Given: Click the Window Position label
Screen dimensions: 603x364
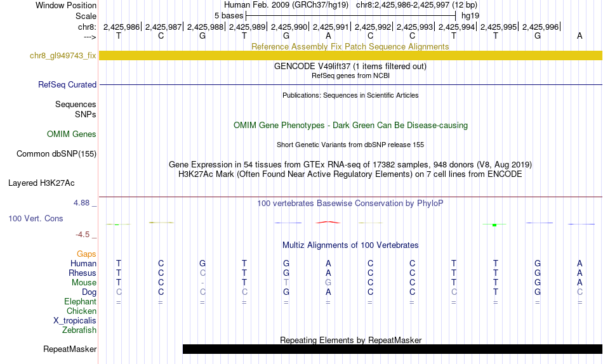Looking at the screenshot, I should tap(66, 5).
